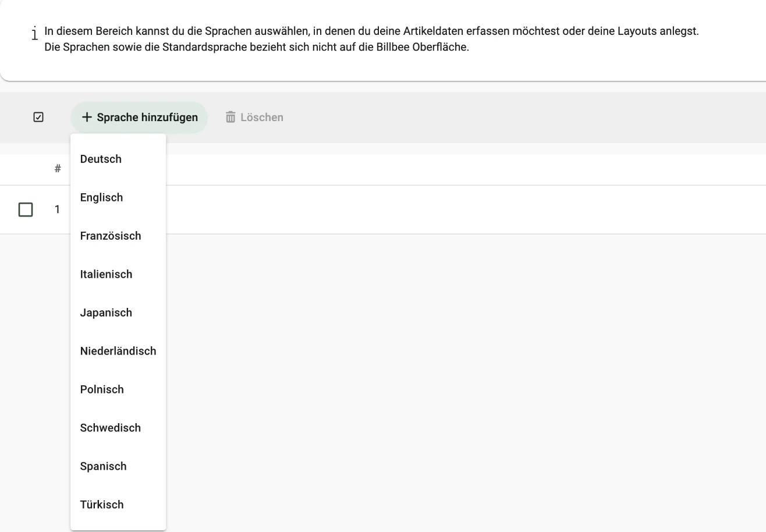Screen dimensions: 766x532
Task: Tick the checkbox for row 1
Action: [26, 210]
